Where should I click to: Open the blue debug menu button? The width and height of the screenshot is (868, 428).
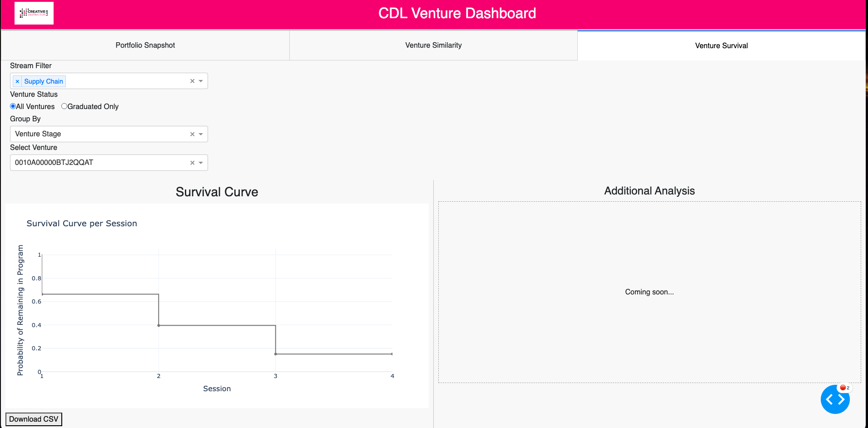[835, 399]
